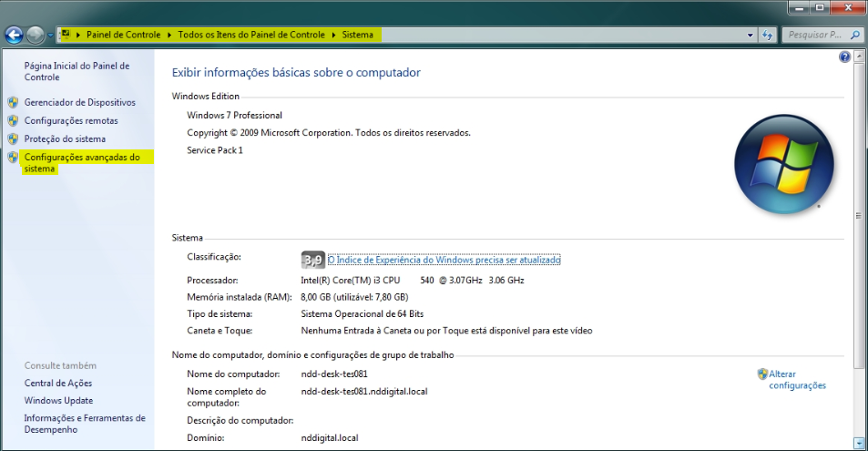Expand arrow before Painel de Controle breadcrumb
The image size is (868, 451).
tap(78, 35)
